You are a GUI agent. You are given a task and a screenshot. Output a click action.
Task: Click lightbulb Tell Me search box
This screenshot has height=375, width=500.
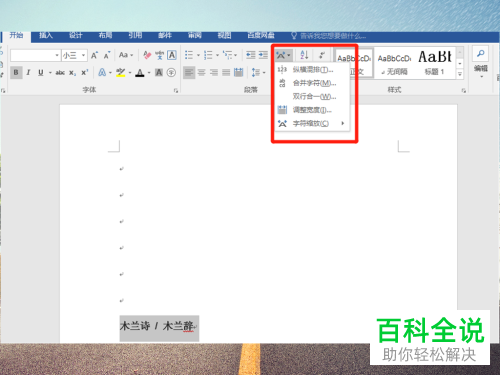click(x=329, y=36)
